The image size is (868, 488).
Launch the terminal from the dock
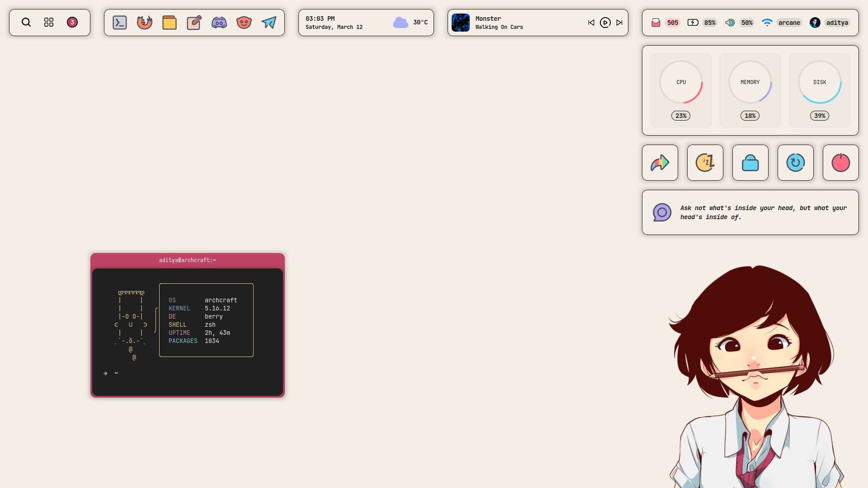click(x=120, y=23)
